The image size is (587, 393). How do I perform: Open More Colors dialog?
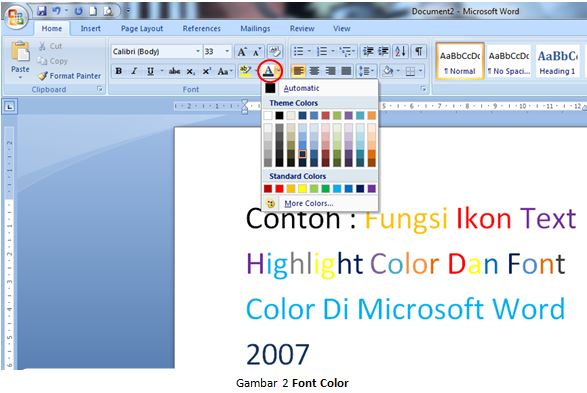320,203
